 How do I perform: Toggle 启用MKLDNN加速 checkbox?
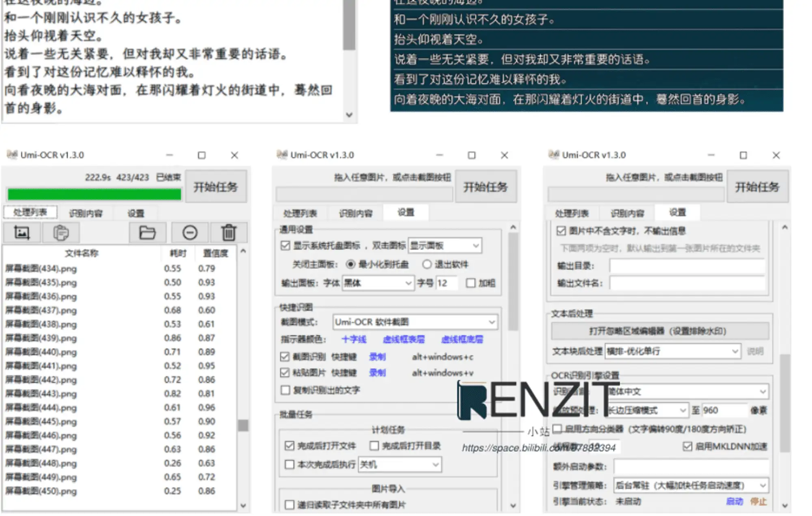687,447
